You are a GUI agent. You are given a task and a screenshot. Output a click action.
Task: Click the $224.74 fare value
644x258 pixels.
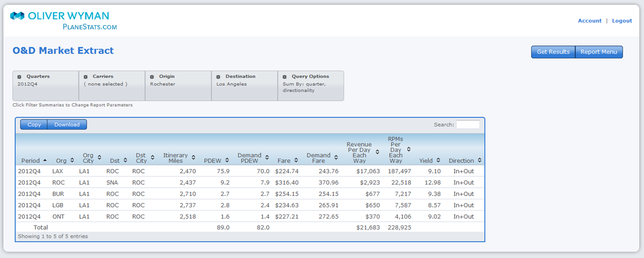click(287, 171)
